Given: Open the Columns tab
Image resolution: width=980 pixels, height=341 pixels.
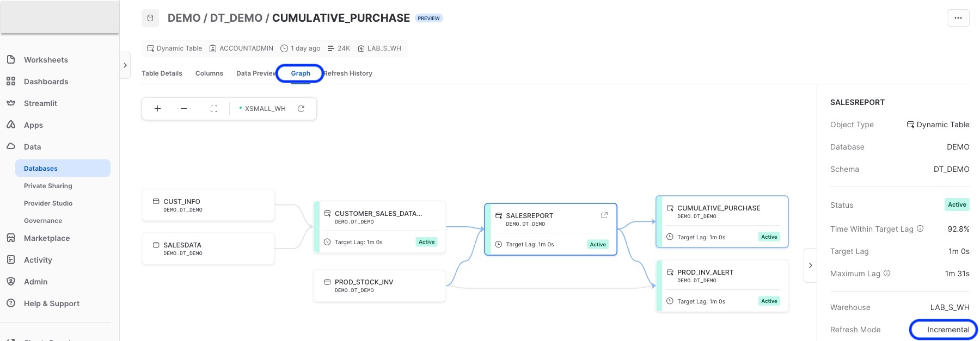Looking at the screenshot, I should [x=209, y=73].
